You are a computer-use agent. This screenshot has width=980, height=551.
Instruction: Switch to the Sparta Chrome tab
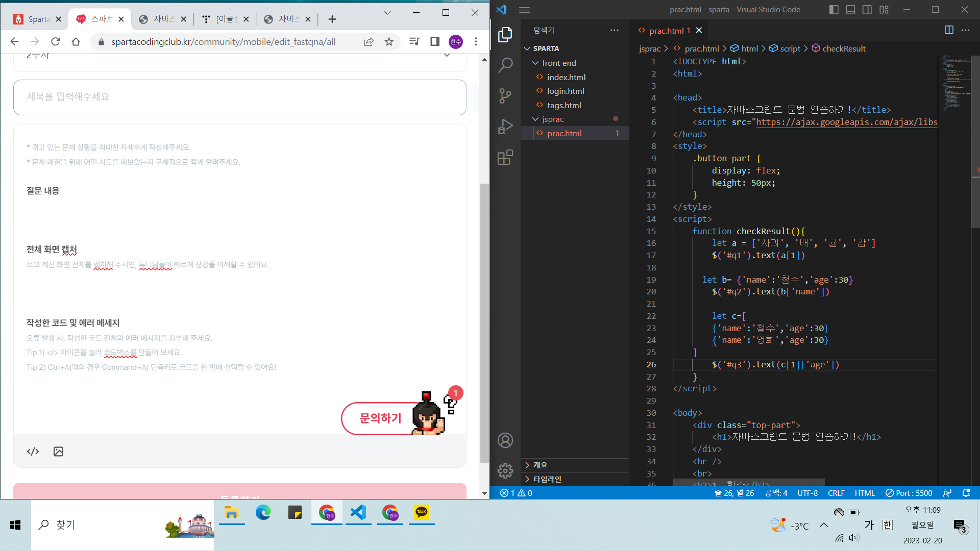[x=37, y=19]
